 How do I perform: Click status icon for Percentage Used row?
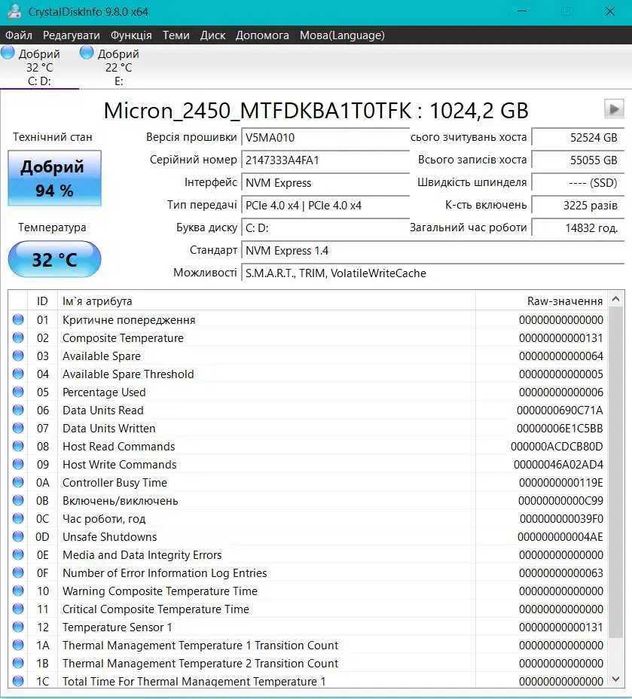click(x=18, y=392)
